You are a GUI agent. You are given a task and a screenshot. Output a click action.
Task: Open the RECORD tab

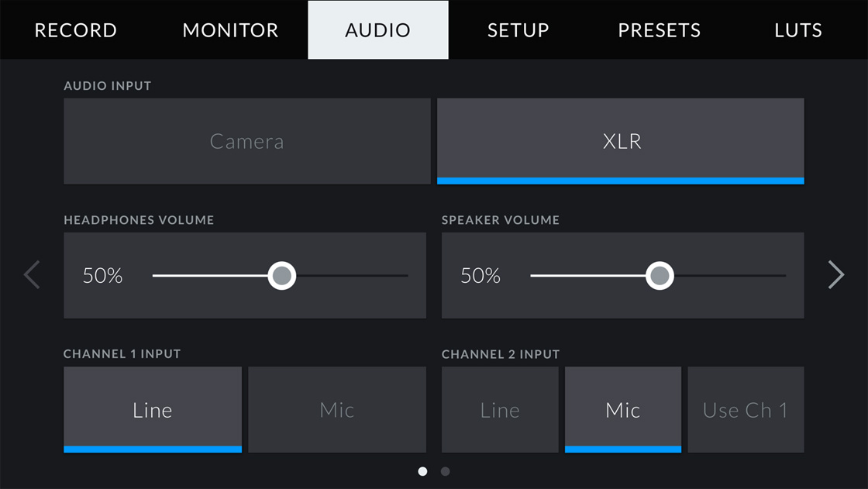[x=76, y=30]
